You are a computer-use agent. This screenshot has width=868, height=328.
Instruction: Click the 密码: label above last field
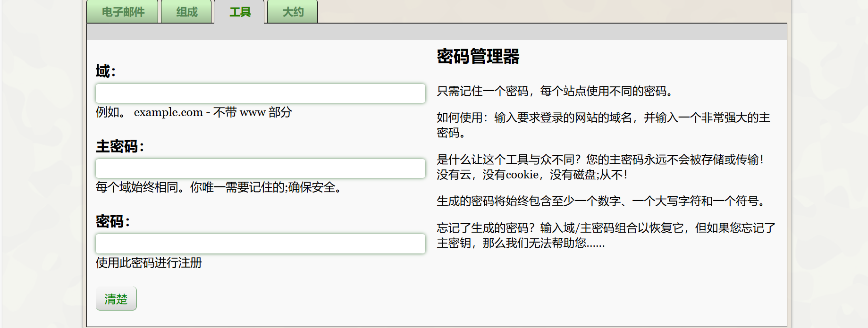coord(113,221)
